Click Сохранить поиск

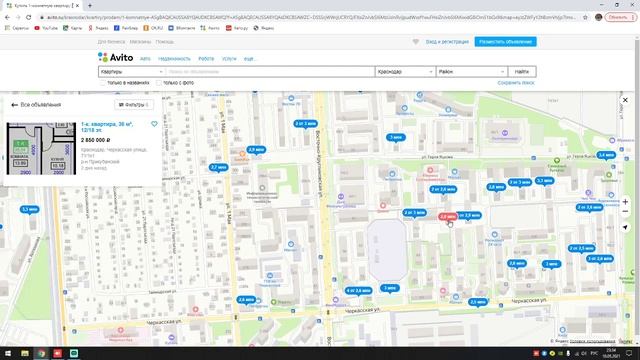(x=516, y=83)
